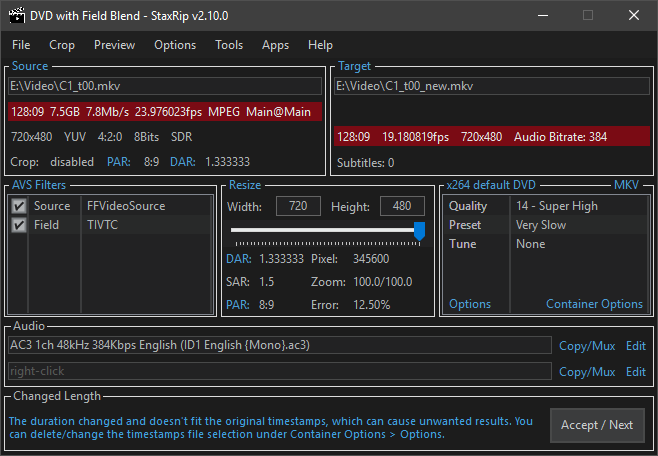Screen dimensions: 658x456
Task: Click the StaxRip clapperboard icon in title bar
Action: (17, 15)
